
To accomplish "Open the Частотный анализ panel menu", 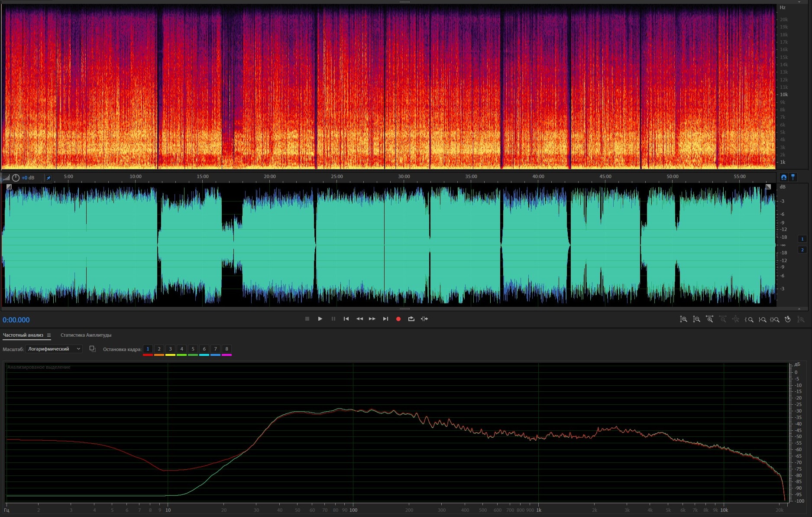I will coord(49,335).
